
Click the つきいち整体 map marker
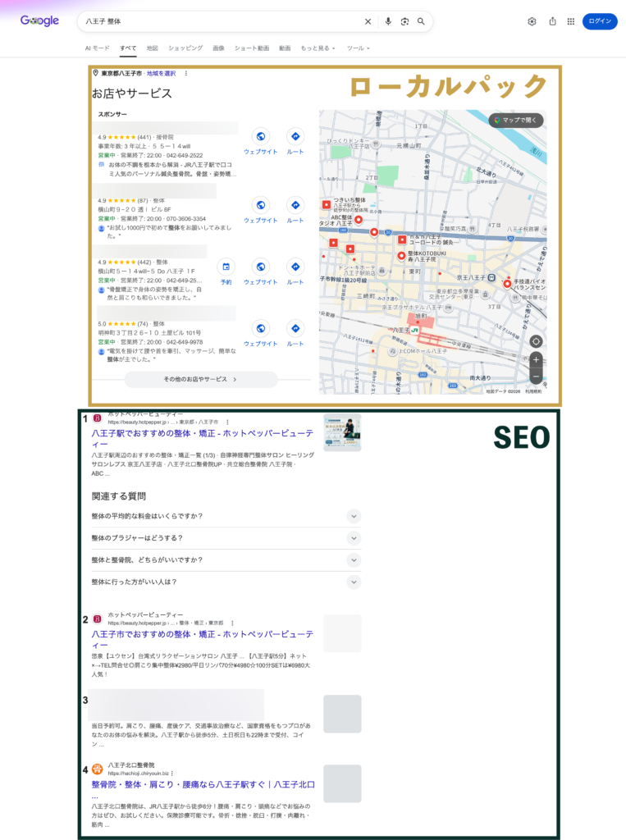pos(327,204)
